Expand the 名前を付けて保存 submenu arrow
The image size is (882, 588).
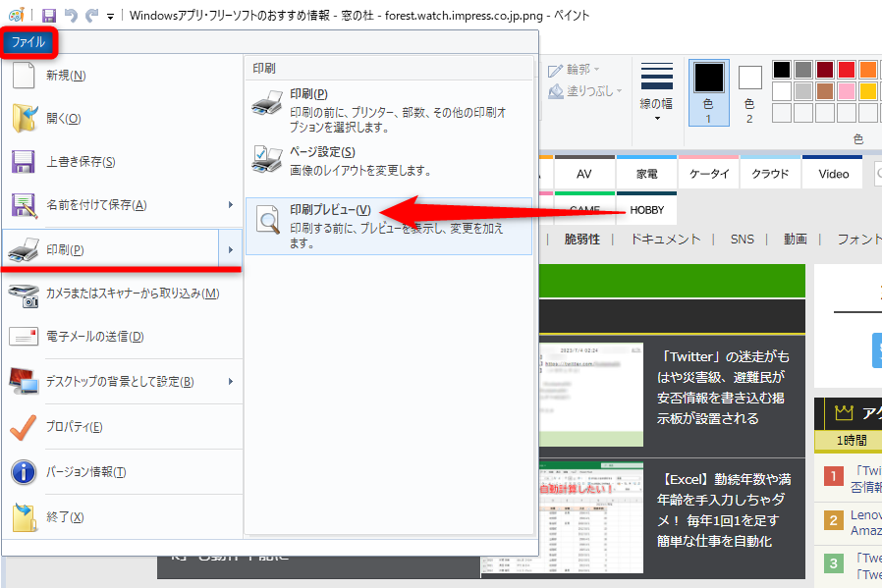(x=232, y=206)
